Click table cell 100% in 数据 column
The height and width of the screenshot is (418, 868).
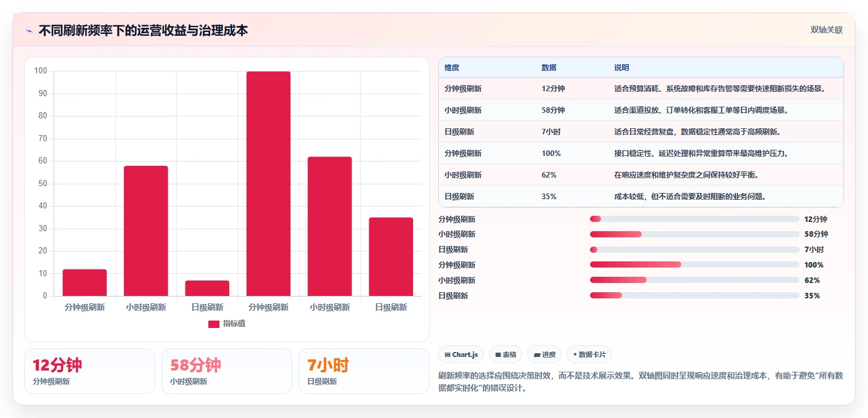pos(551,154)
